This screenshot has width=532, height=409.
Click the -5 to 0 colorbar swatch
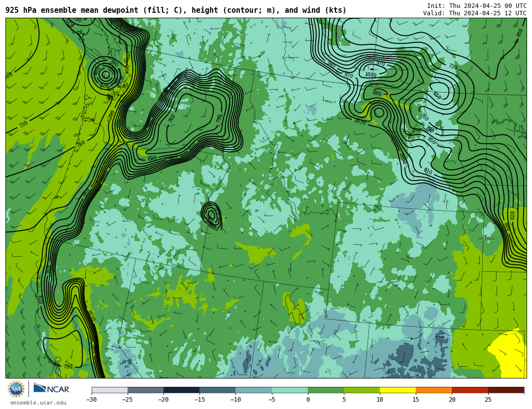[290, 390]
